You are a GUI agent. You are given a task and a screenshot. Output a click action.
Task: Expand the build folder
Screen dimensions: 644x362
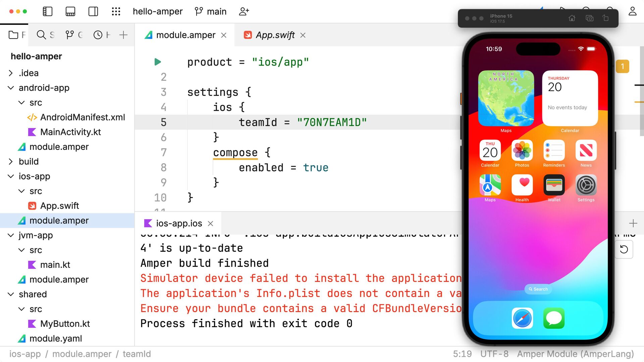click(x=11, y=162)
